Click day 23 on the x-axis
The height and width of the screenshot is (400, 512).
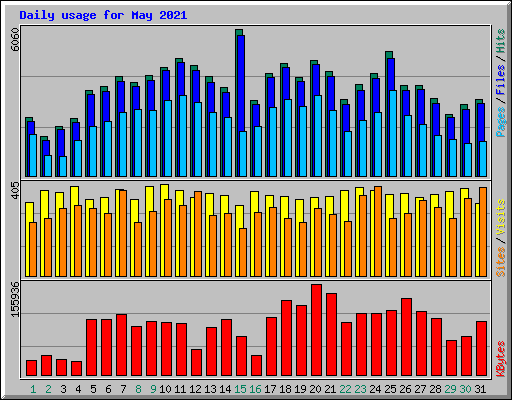tap(360, 389)
